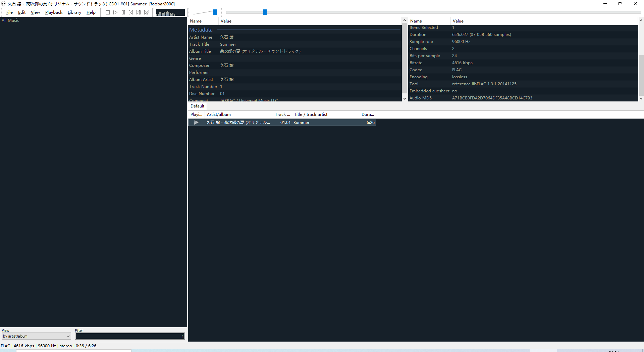Click the Stop playback button

click(x=108, y=12)
